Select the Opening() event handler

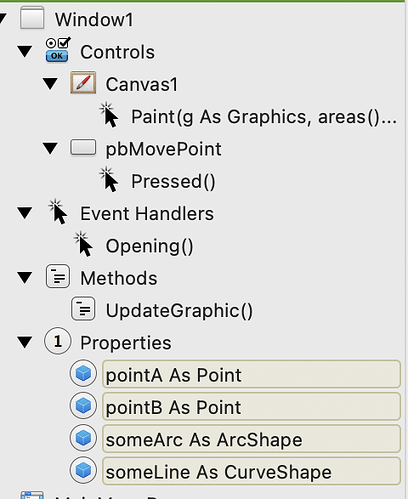(x=149, y=246)
